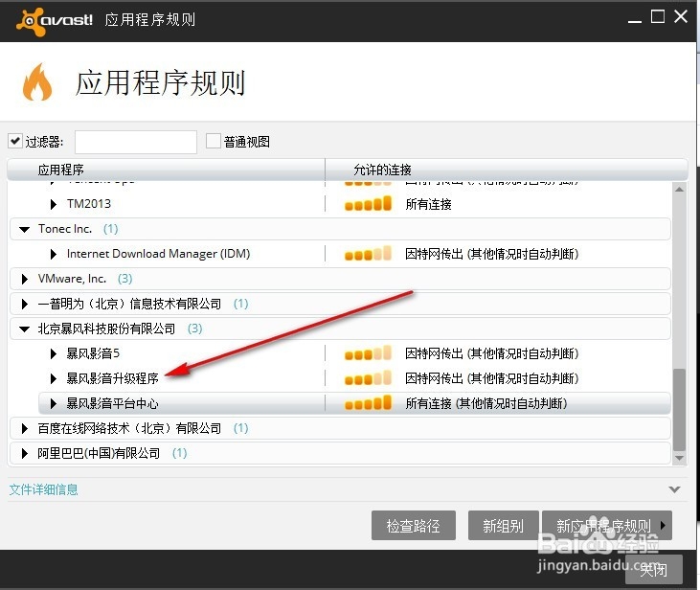Select the 暴风影音平台中心 label

click(112, 404)
